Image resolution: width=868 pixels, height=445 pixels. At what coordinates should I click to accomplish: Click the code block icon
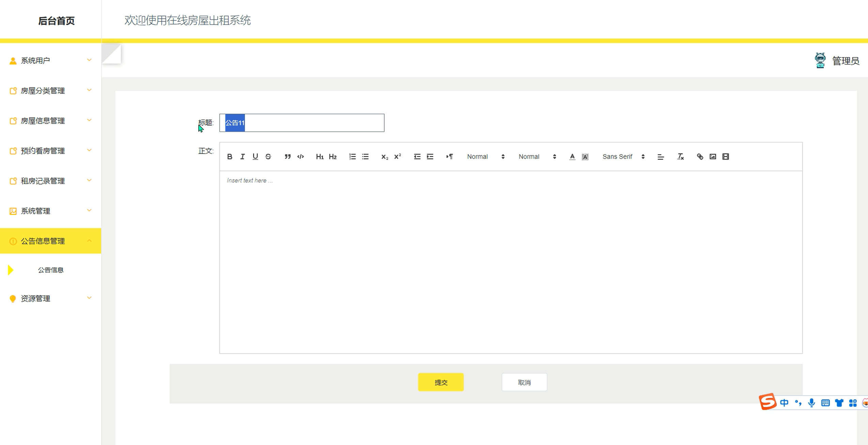pos(300,157)
